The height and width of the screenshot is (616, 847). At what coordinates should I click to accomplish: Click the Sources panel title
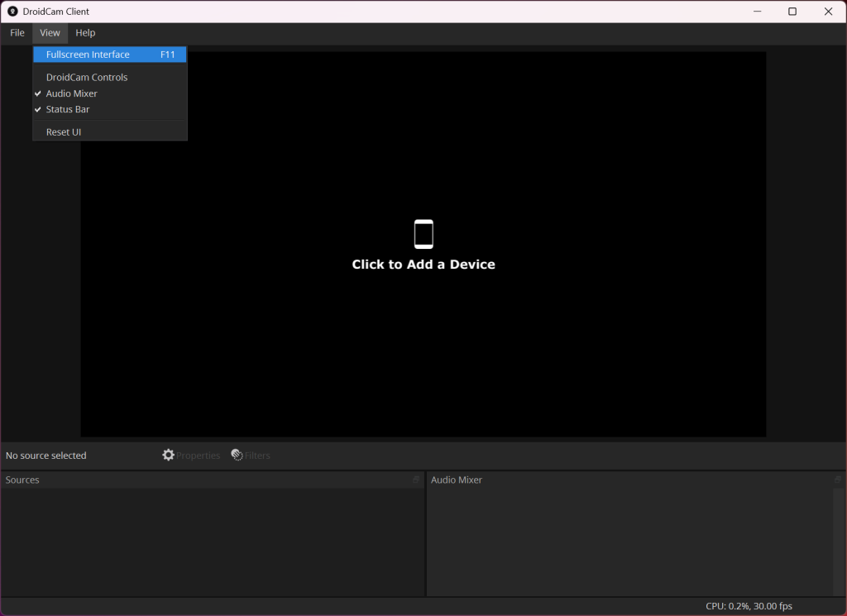(22, 480)
